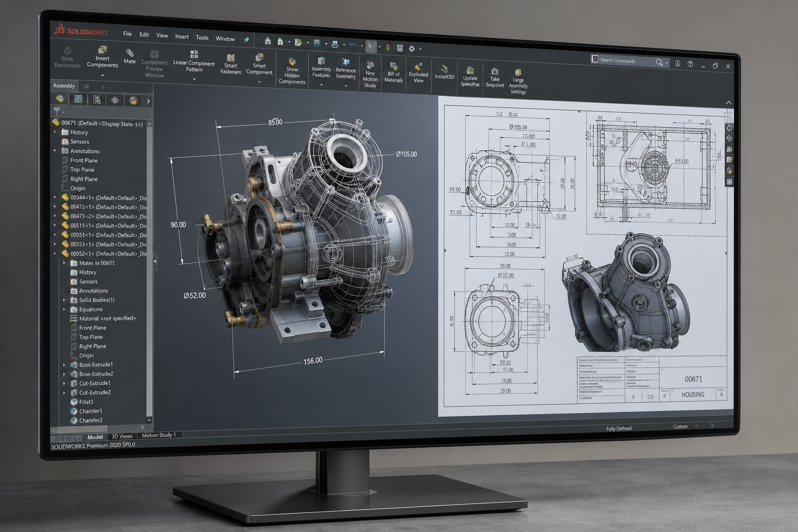Click the FeatureManager filter funnel icon
798x532 pixels.
[x=57, y=111]
